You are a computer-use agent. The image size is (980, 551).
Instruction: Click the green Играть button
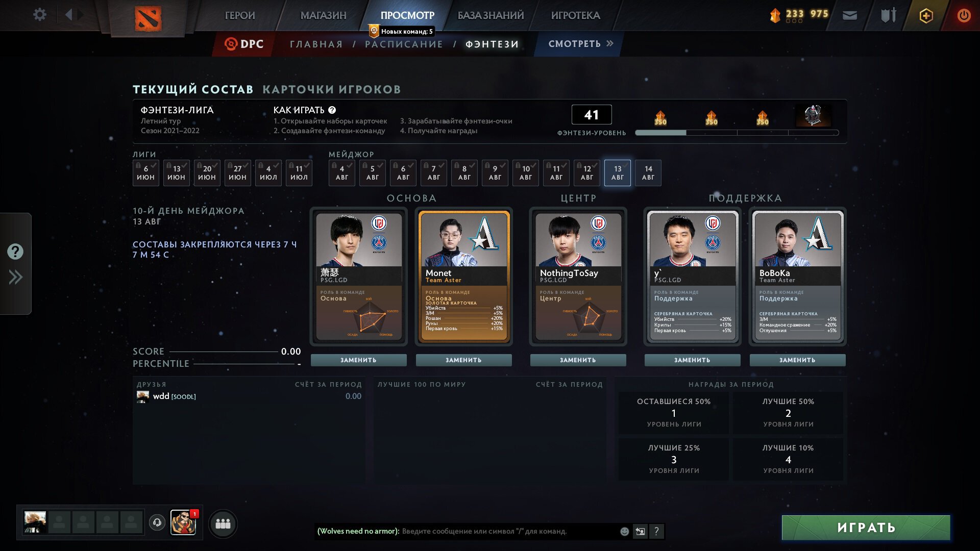click(866, 528)
